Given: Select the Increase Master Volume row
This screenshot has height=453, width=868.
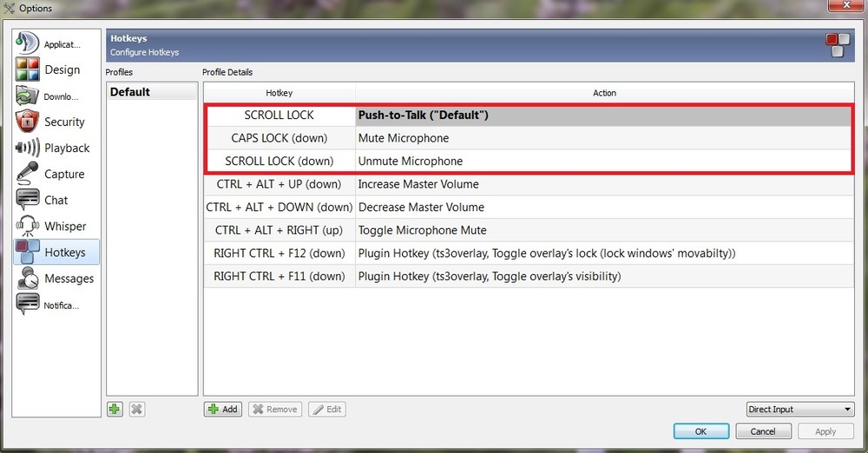Looking at the screenshot, I should tap(529, 185).
